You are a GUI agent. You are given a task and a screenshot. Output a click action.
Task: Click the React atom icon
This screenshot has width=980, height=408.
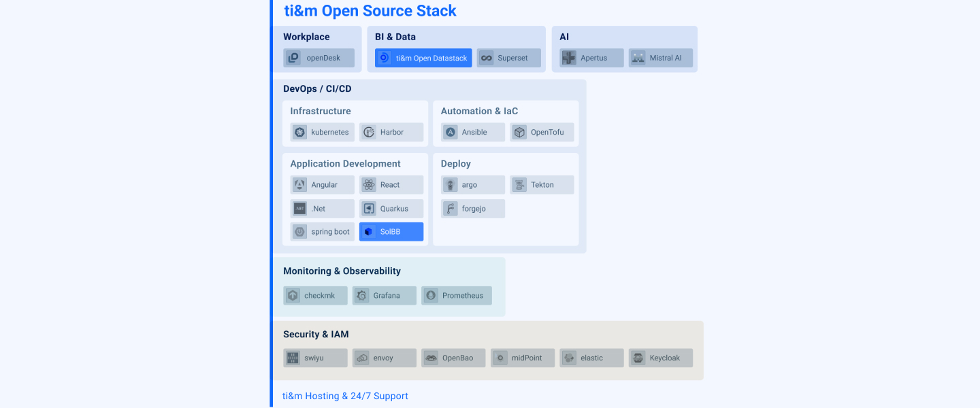368,185
